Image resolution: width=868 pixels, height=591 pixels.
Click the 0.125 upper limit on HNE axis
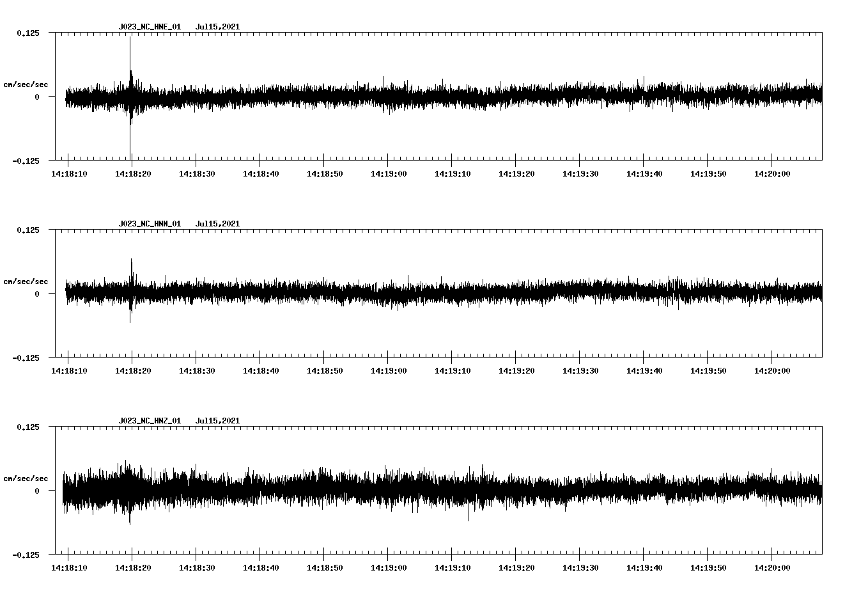(27, 33)
